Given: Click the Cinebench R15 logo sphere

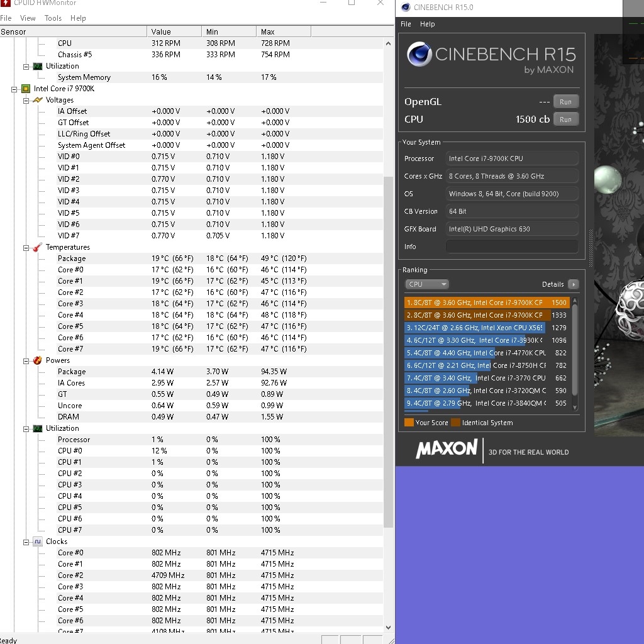Looking at the screenshot, I should coord(419,54).
